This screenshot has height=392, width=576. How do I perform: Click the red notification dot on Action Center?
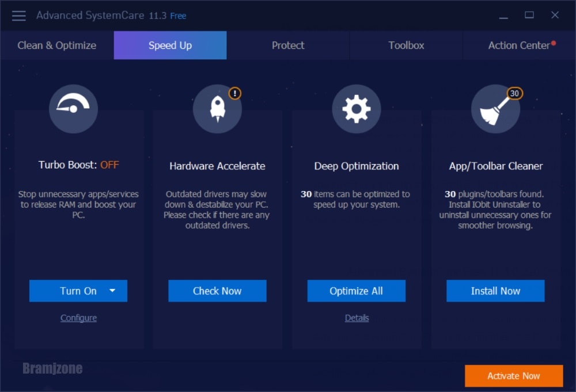(x=554, y=43)
